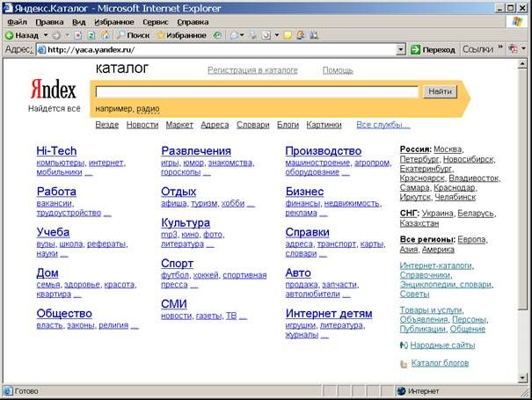The image size is (532, 400).
Task: Open the Избранное menu in menu bar
Action: coord(114,22)
